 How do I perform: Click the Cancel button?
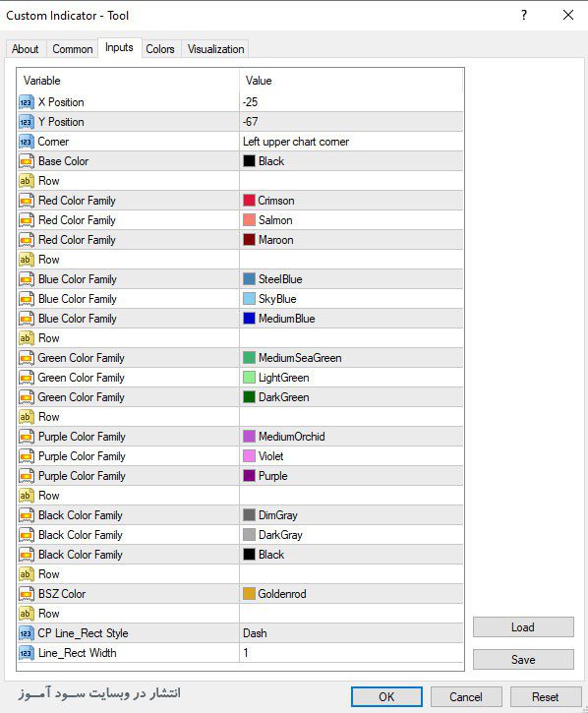466,696
